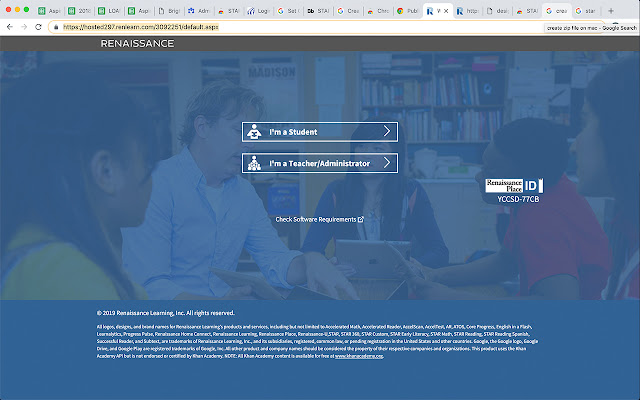Click the I'm a Student button
640x400 pixels.
[x=320, y=132]
